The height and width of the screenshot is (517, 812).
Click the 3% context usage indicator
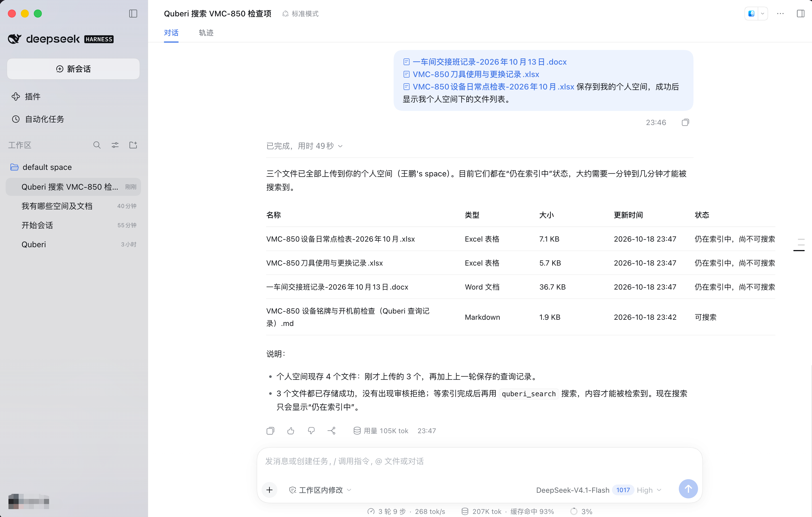coord(581,512)
